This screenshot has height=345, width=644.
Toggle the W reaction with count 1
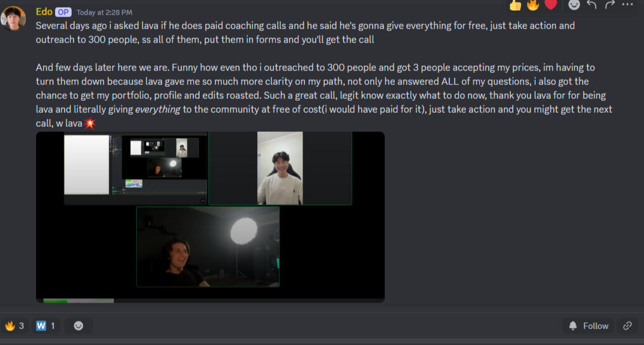(x=46, y=326)
